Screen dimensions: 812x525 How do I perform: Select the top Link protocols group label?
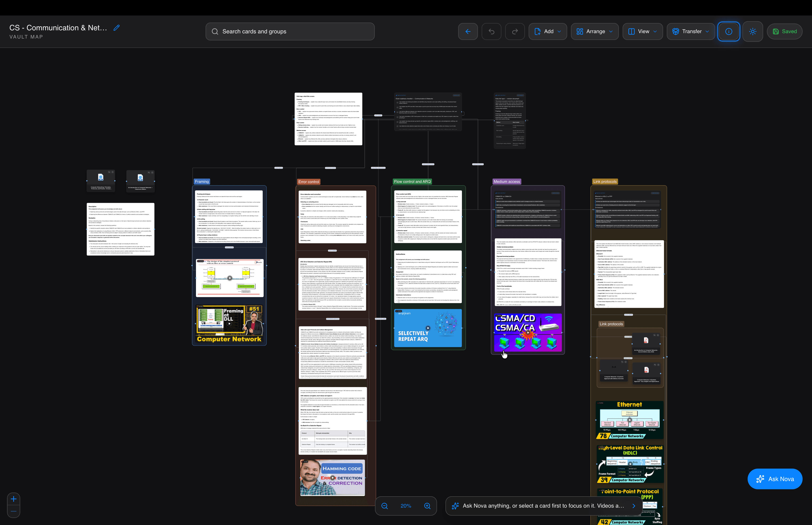(x=605, y=182)
